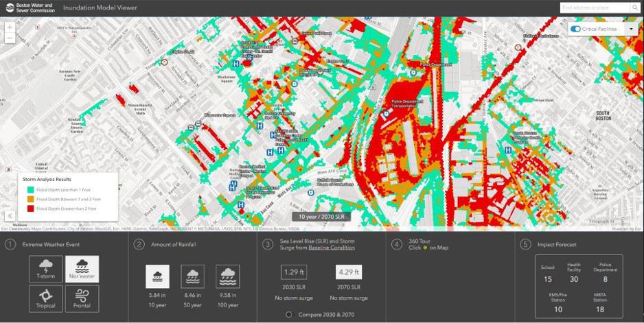Select the 50 year rainfall amount
The image size is (644, 323).
click(193, 276)
